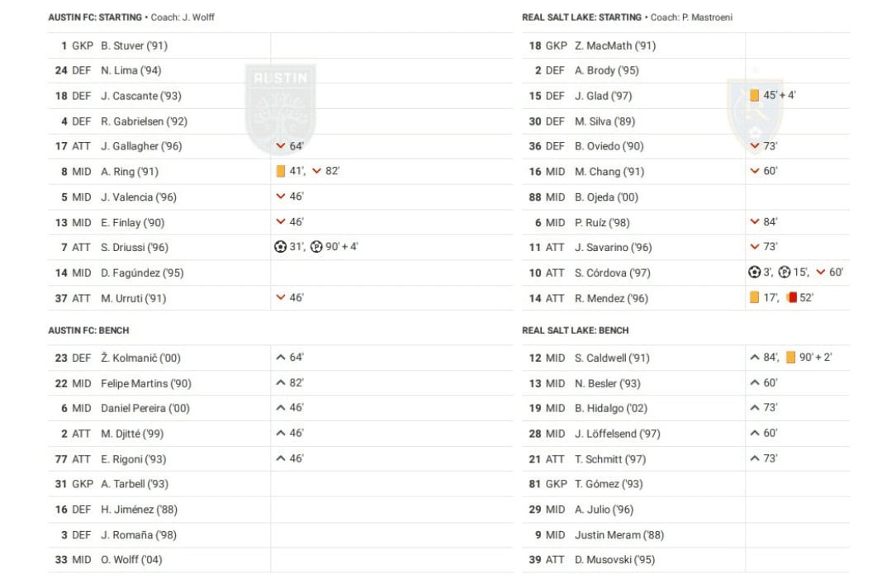Click S. Córdova's substituted-off arrow at 60'
The image size is (882, 588).
820,273
